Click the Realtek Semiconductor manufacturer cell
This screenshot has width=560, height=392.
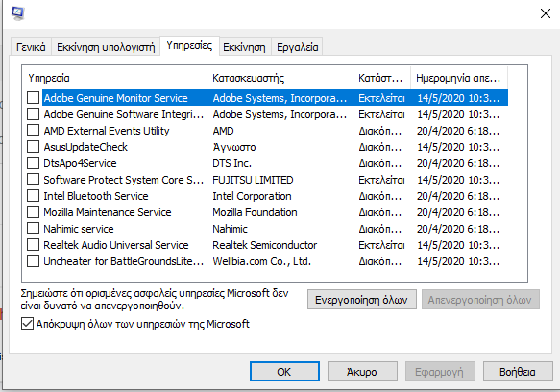coord(265,245)
